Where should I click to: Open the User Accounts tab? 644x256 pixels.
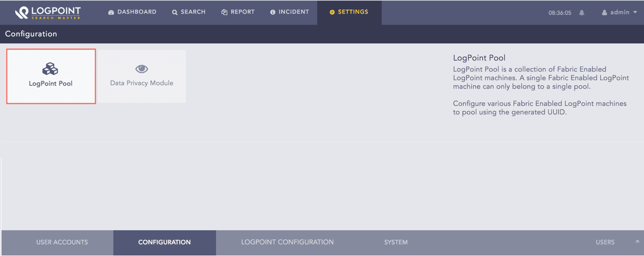click(x=62, y=242)
